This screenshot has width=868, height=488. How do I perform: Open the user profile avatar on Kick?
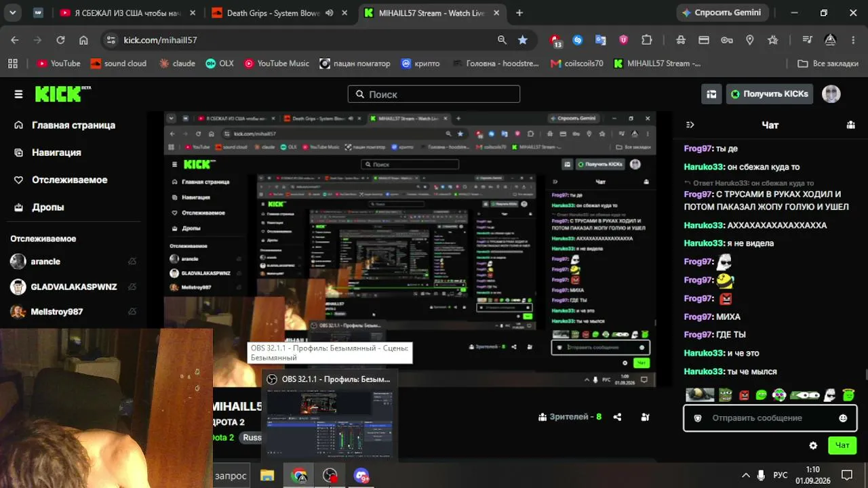(x=831, y=94)
